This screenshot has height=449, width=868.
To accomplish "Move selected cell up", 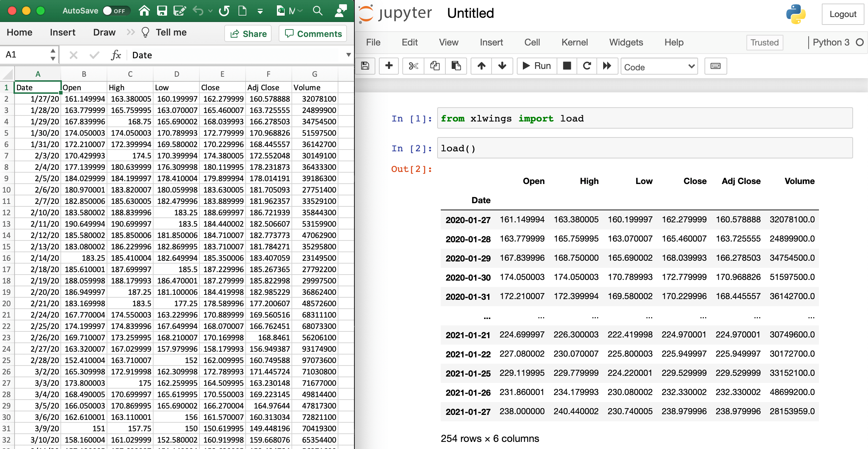I will click(x=481, y=66).
